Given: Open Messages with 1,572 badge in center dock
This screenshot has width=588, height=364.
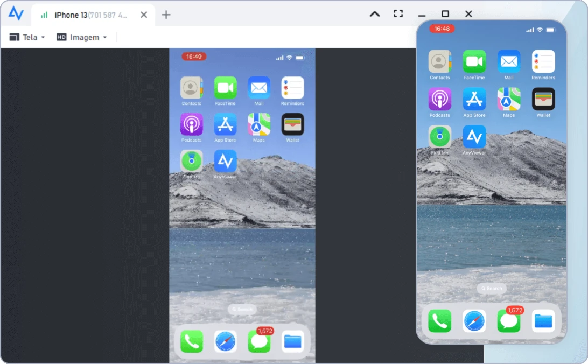Looking at the screenshot, I should [x=259, y=341].
